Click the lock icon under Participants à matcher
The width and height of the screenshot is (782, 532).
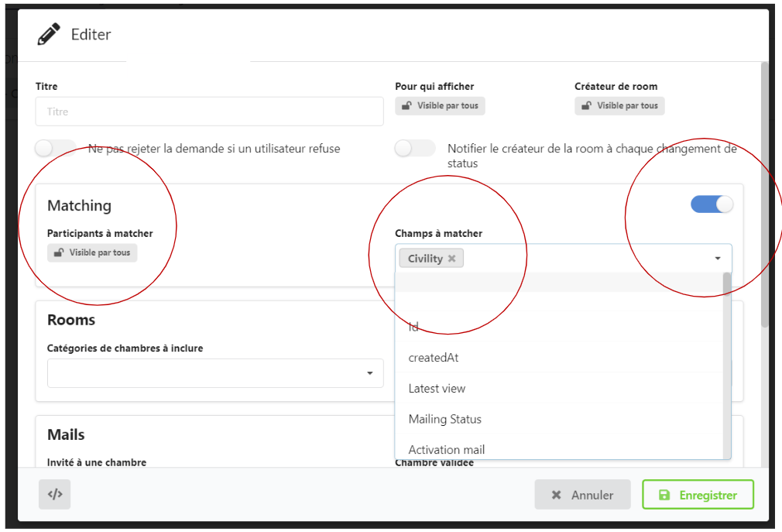pyautogui.click(x=57, y=253)
